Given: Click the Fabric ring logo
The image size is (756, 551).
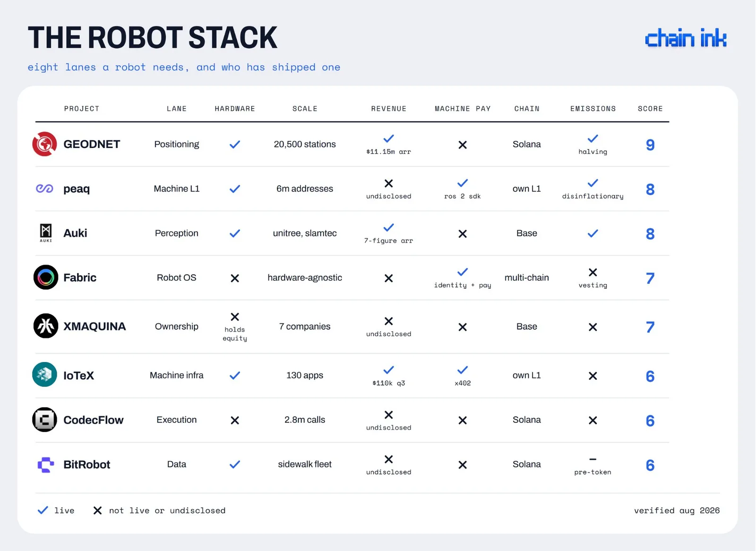Looking at the screenshot, I should [46, 277].
